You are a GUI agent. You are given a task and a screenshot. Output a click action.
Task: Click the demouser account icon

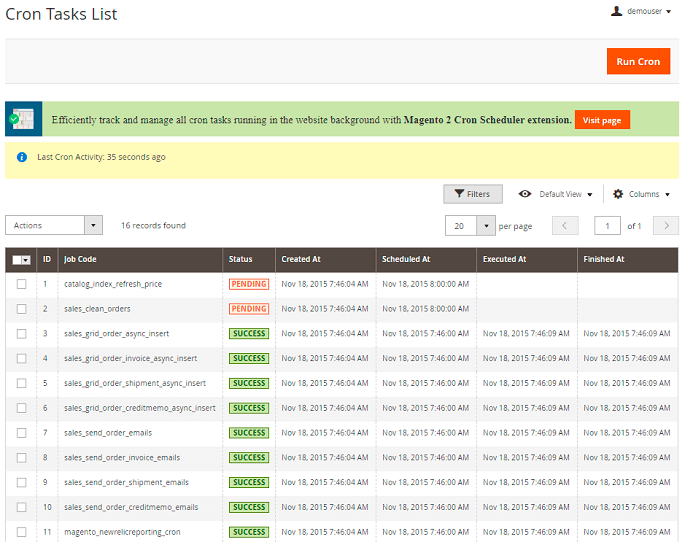tap(617, 12)
